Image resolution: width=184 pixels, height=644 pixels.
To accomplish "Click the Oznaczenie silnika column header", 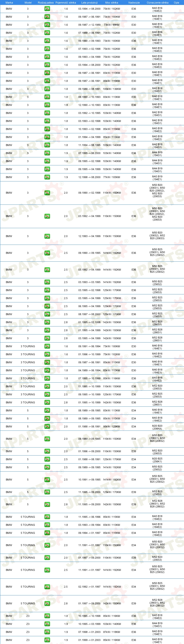I will tap(157, 3).
